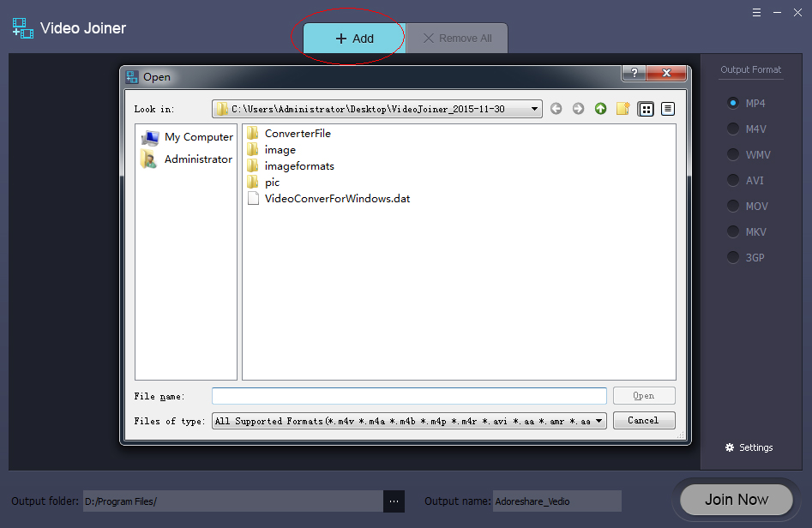Select the ConverterFile folder

297,134
